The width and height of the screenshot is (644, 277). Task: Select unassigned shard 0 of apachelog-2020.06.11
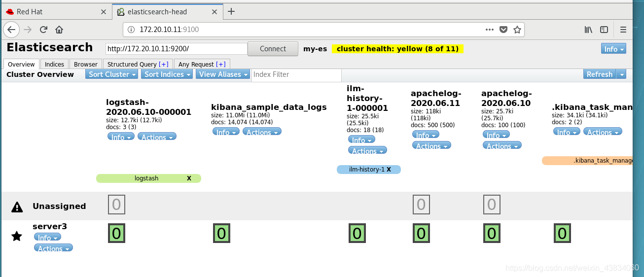point(421,205)
